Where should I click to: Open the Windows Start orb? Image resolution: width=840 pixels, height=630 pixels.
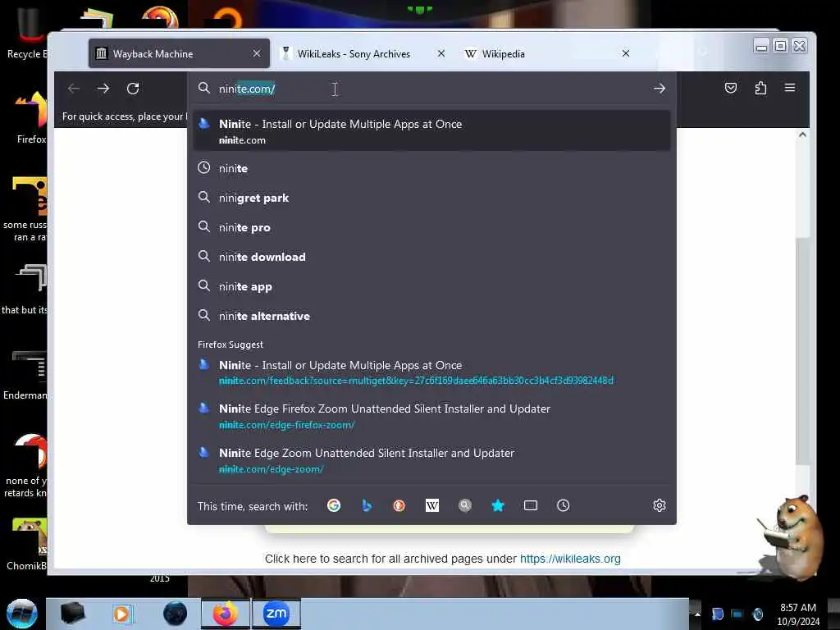click(22, 614)
